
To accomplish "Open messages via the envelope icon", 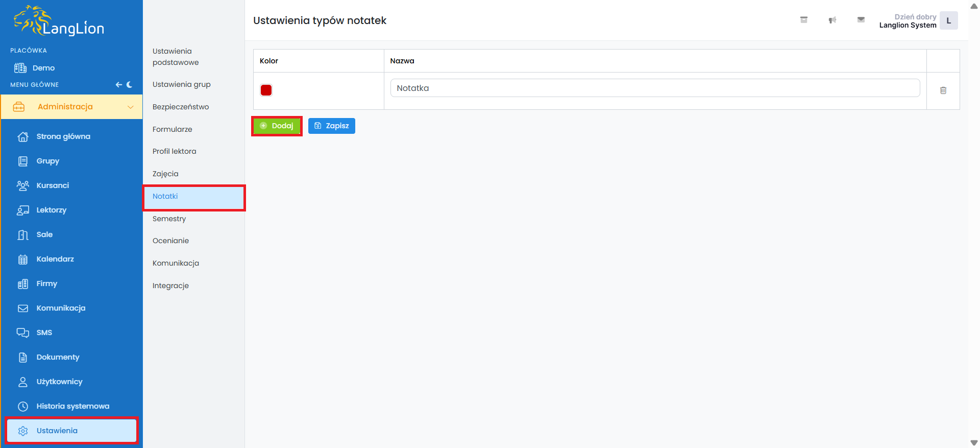I will (861, 20).
